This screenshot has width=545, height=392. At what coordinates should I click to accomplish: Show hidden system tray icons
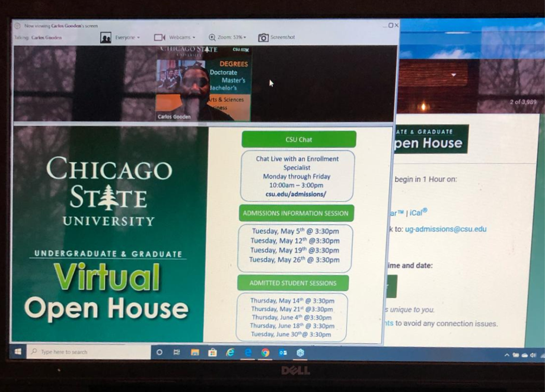pyautogui.click(x=507, y=355)
